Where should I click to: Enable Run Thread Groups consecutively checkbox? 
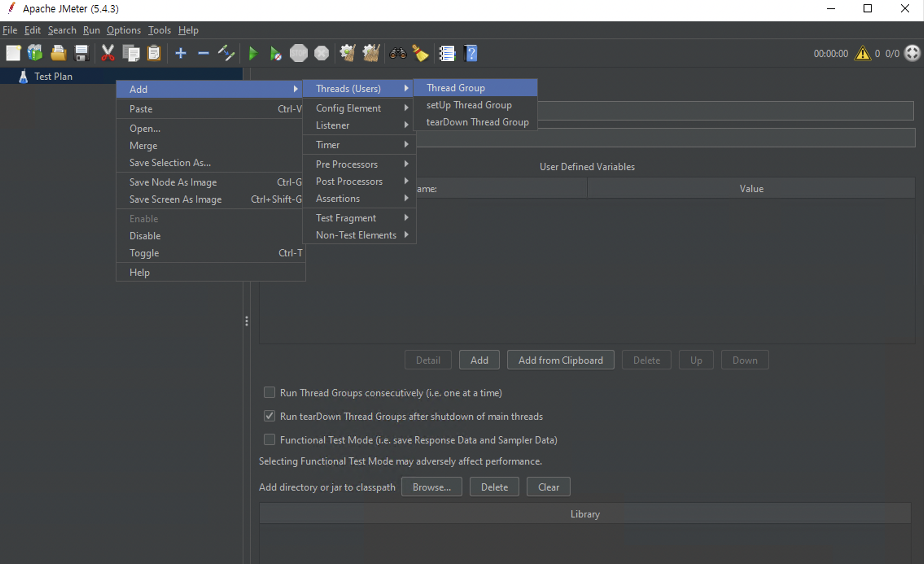pyautogui.click(x=269, y=392)
